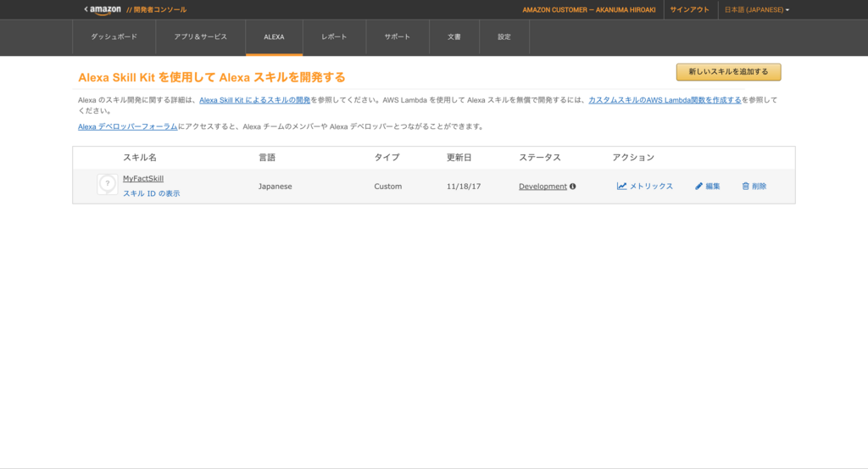Click the Custom type cell
This screenshot has height=469, width=868.
coord(388,187)
